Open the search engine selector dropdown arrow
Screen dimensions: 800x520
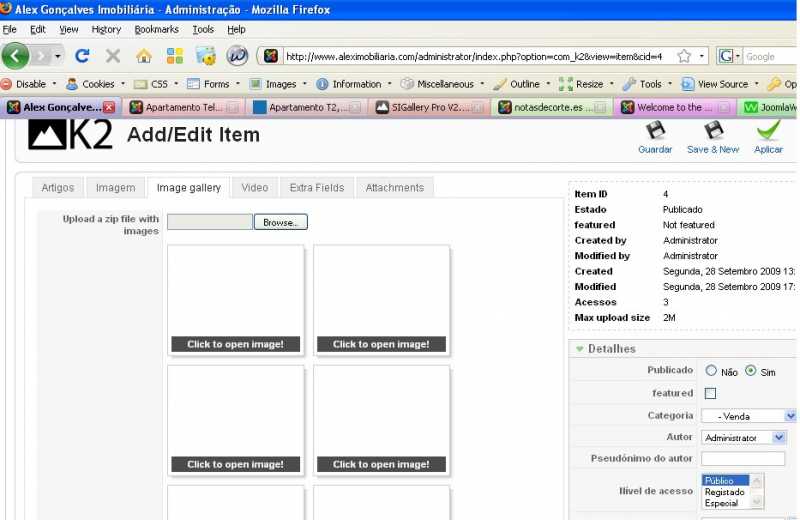click(x=738, y=56)
